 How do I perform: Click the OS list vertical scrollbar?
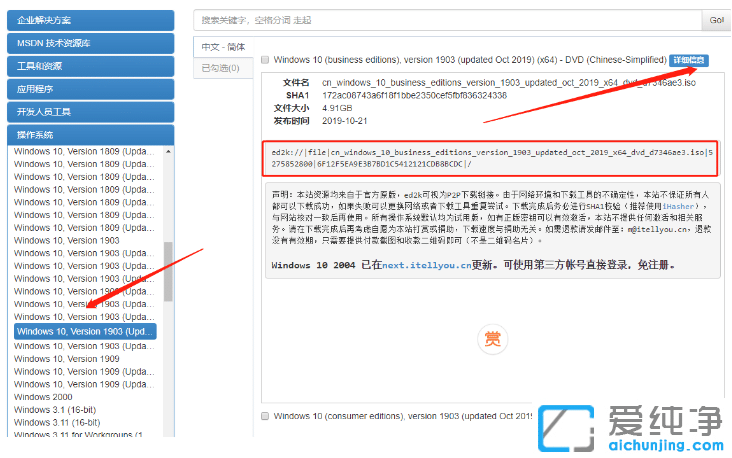pyautogui.click(x=168, y=290)
